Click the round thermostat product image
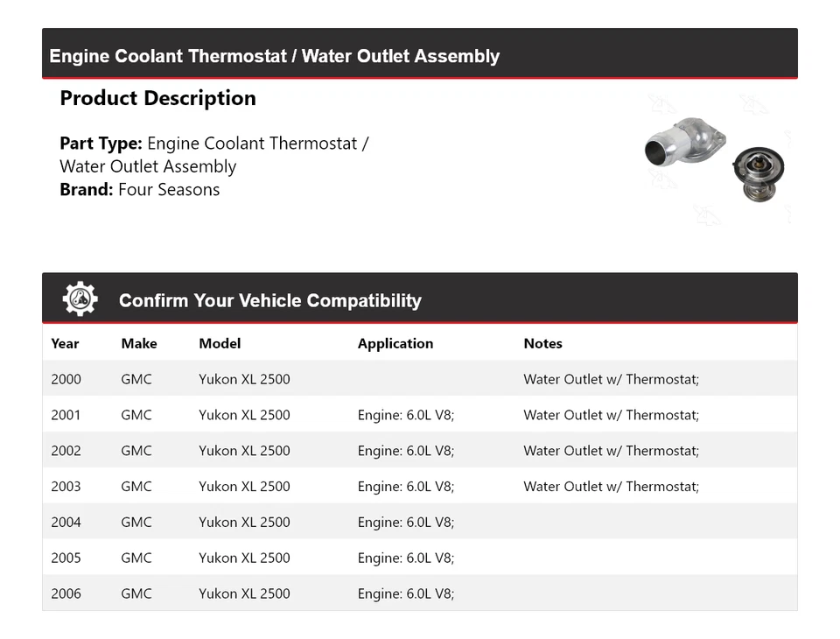 point(757,172)
